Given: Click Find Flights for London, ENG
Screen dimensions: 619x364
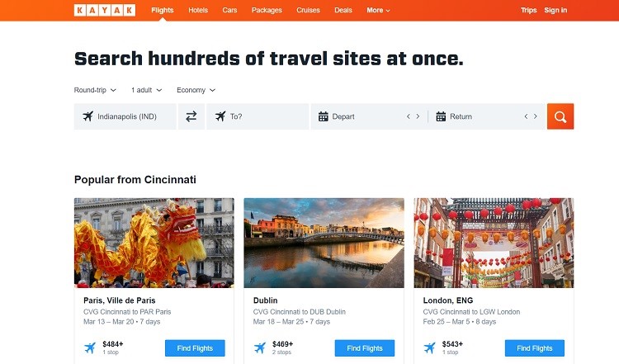Looking at the screenshot, I should 535,348.
